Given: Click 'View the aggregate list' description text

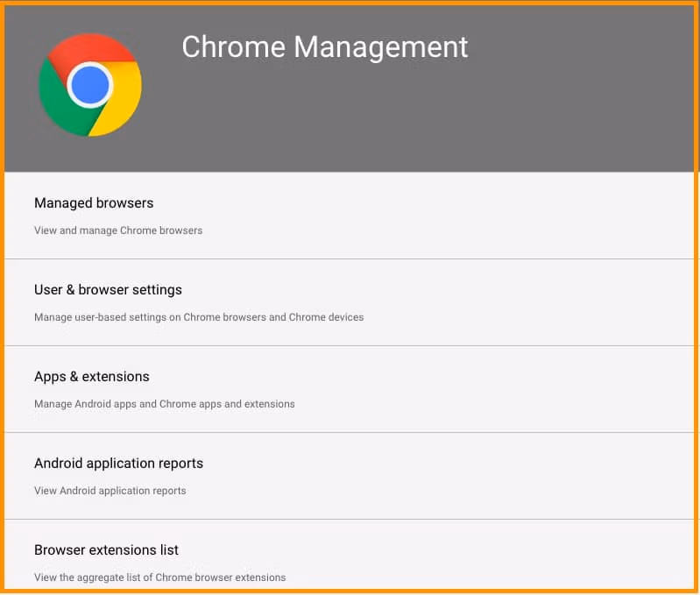Looking at the screenshot, I should [160, 577].
